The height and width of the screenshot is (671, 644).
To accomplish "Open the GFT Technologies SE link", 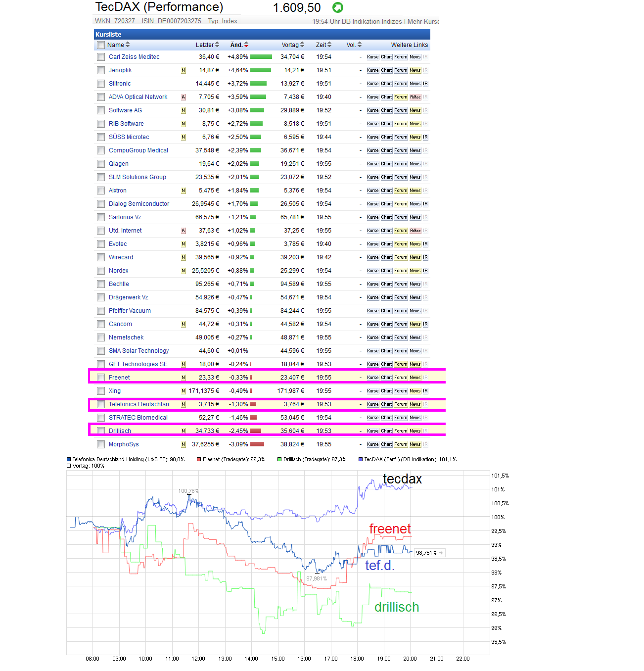I will click(138, 364).
